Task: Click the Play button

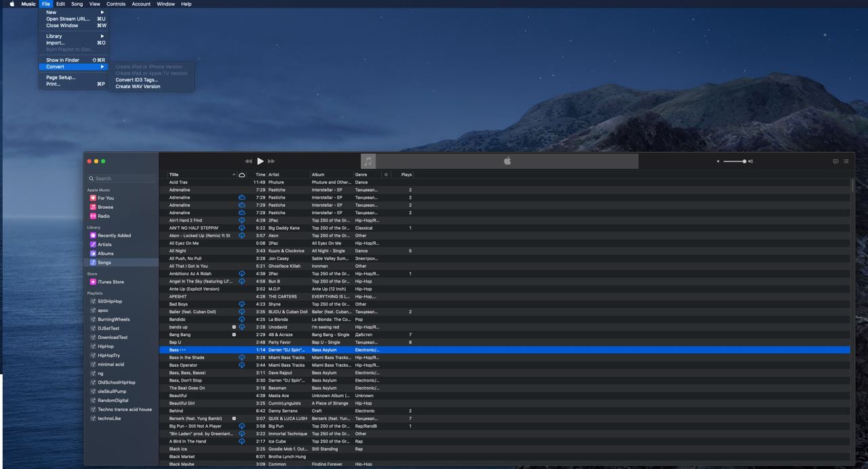Action: click(x=260, y=161)
